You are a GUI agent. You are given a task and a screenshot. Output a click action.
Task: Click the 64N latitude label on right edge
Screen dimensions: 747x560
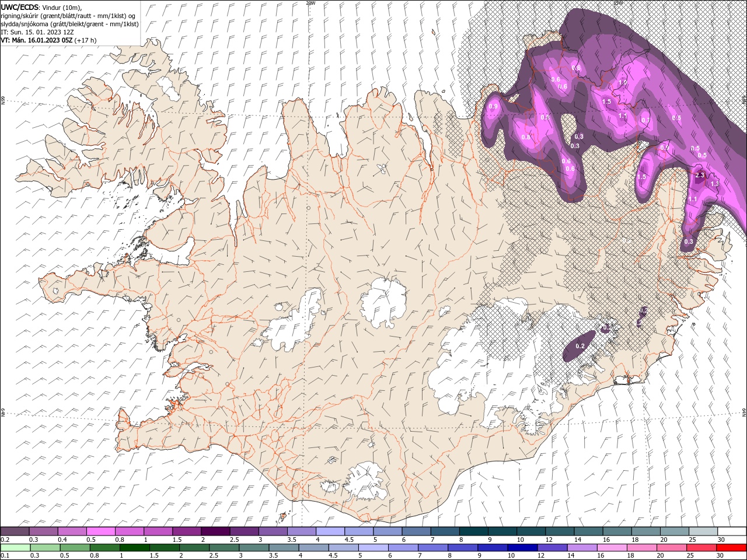[x=744, y=412]
